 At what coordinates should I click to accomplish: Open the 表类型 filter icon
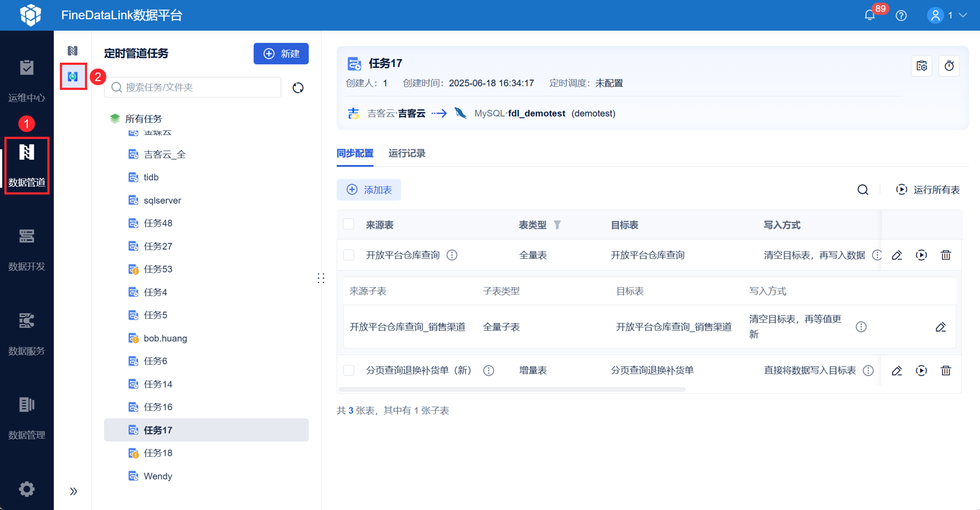click(x=557, y=225)
